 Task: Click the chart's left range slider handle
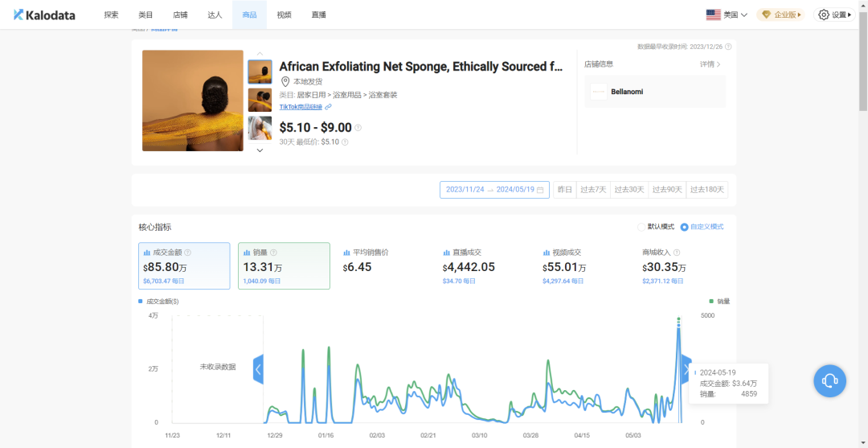[258, 369]
